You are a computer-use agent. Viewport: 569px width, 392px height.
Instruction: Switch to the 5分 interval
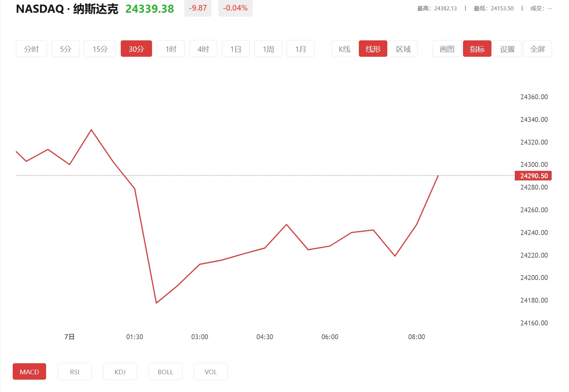[x=66, y=49]
